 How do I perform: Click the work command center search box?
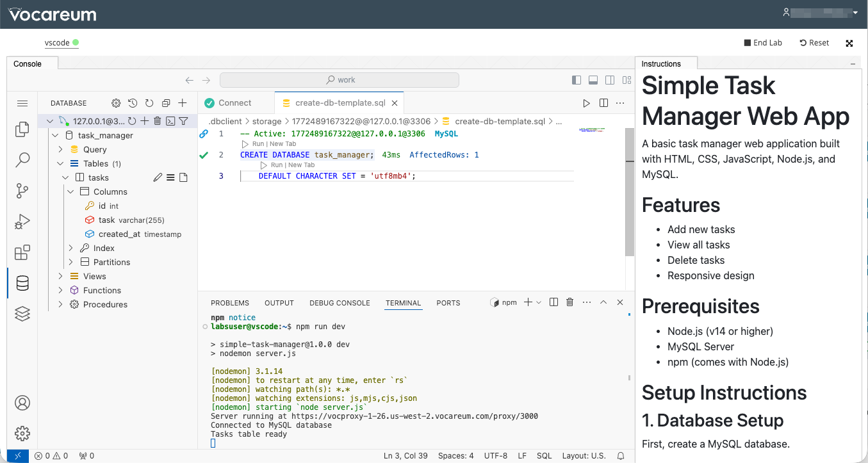pyautogui.click(x=340, y=80)
